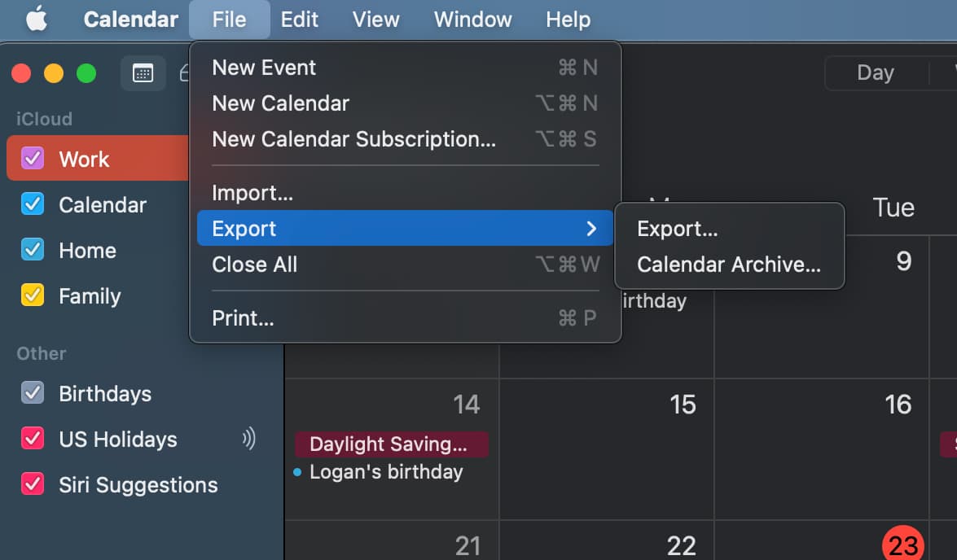Toggle the calendar list sidebar icon

tap(143, 73)
